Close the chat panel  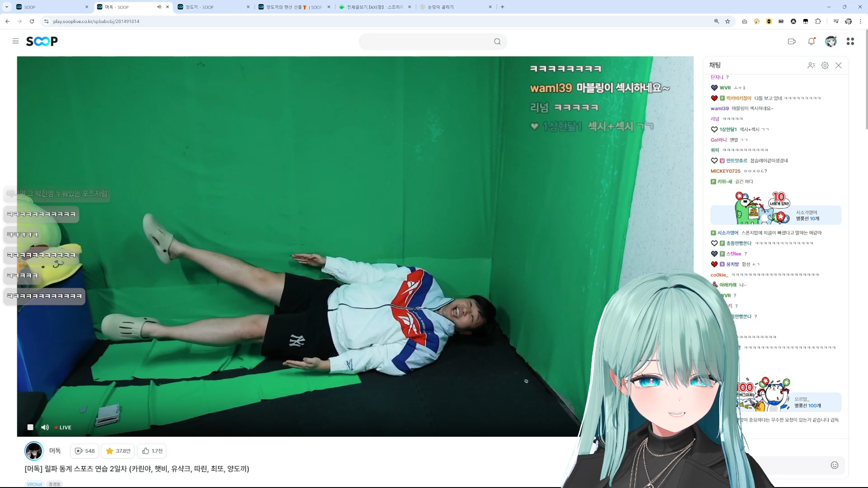click(839, 66)
